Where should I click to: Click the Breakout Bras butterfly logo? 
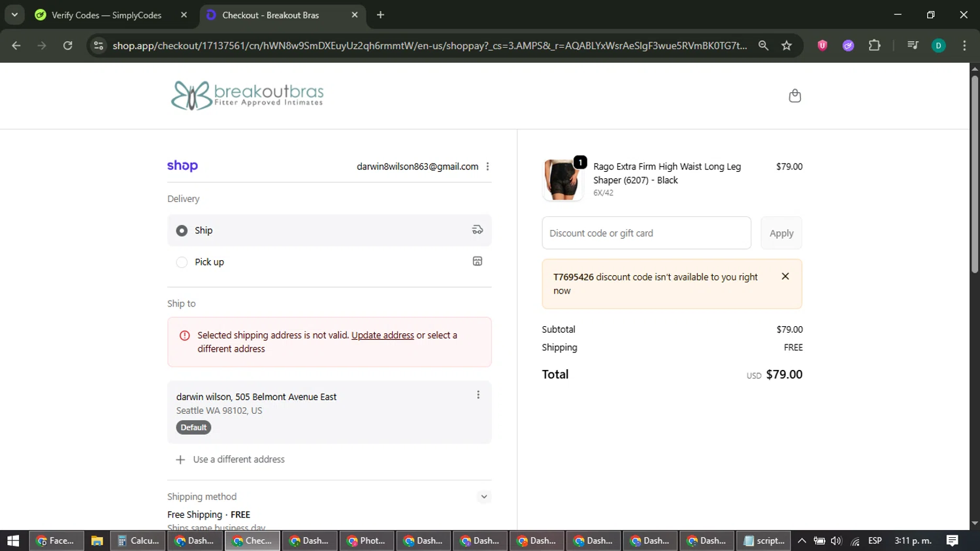pos(247,95)
